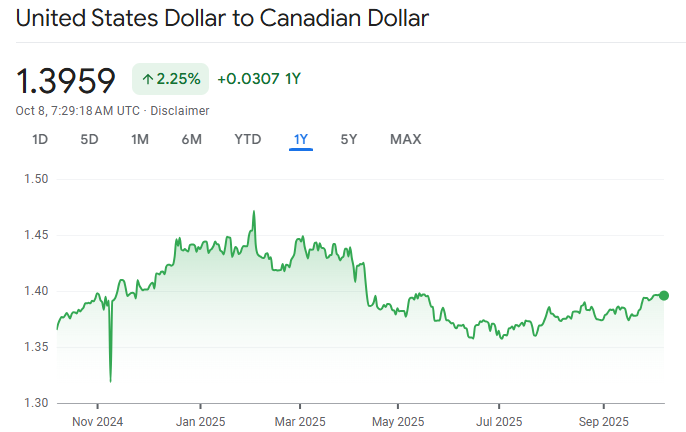Click the current rate 1.3959
The image size is (686, 432).
coord(66,80)
